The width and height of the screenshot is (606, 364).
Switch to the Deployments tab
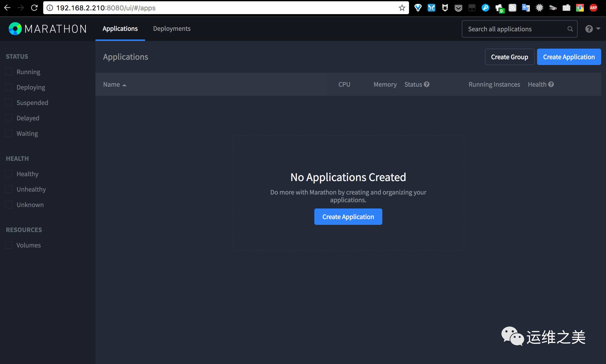[x=172, y=29]
